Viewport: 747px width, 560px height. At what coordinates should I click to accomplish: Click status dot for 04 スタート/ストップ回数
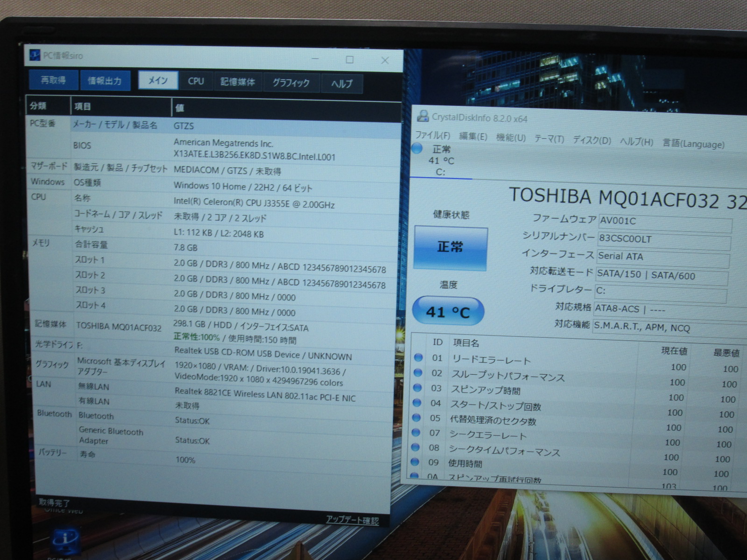click(417, 402)
